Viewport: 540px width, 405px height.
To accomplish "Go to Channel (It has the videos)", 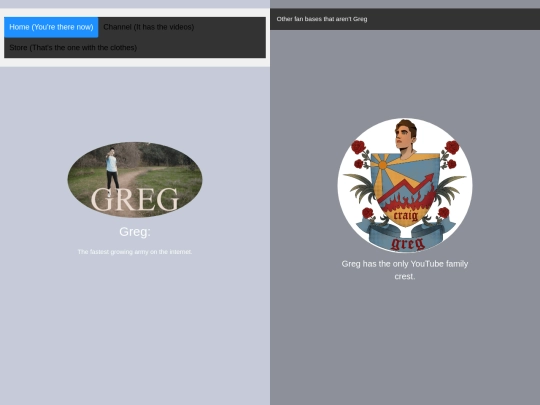I will [x=148, y=27].
